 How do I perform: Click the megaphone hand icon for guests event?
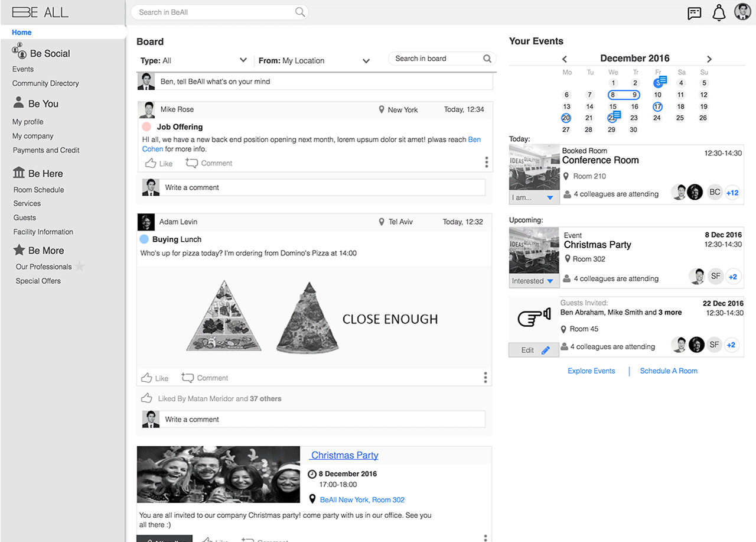[x=535, y=318]
